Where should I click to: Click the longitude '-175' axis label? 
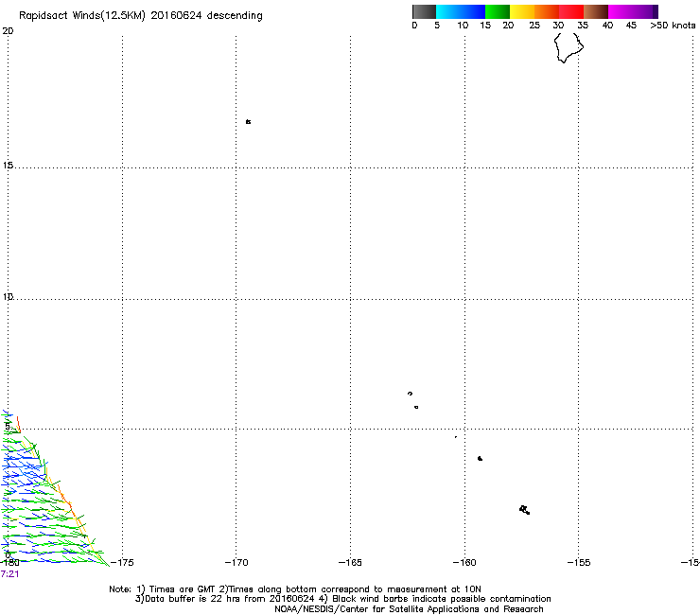(122, 562)
